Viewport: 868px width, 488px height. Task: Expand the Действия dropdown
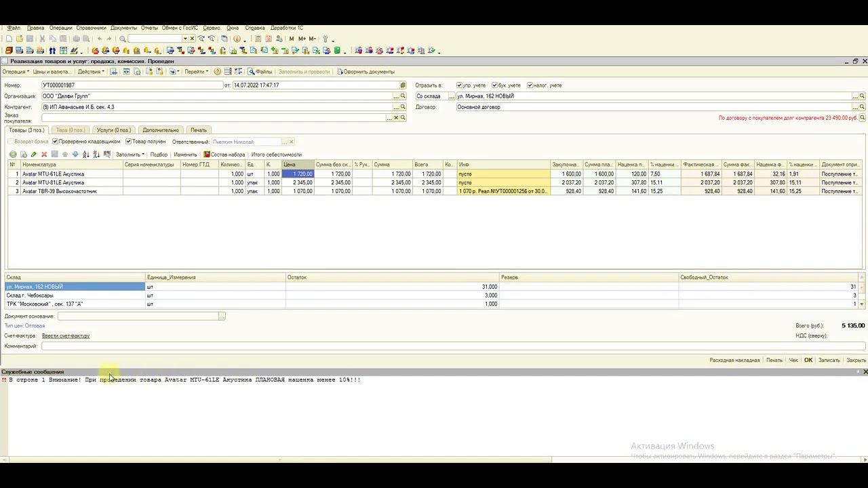pyautogui.click(x=91, y=71)
